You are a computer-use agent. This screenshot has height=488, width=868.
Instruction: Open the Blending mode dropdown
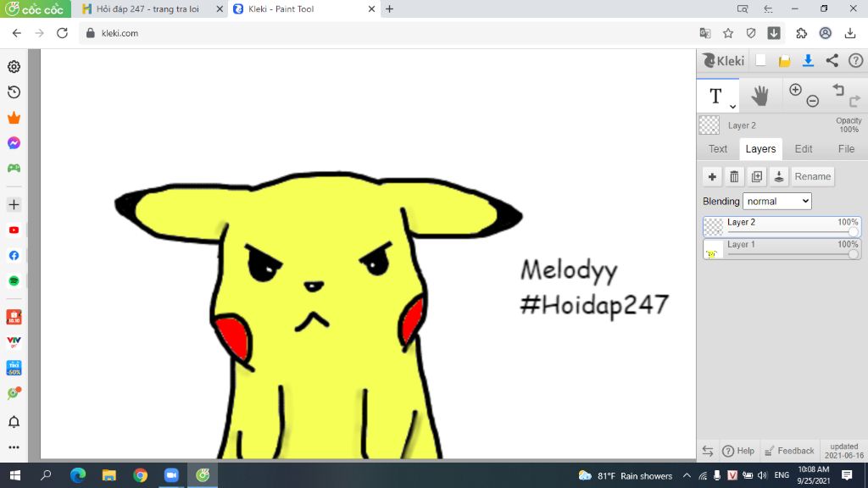click(777, 201)
